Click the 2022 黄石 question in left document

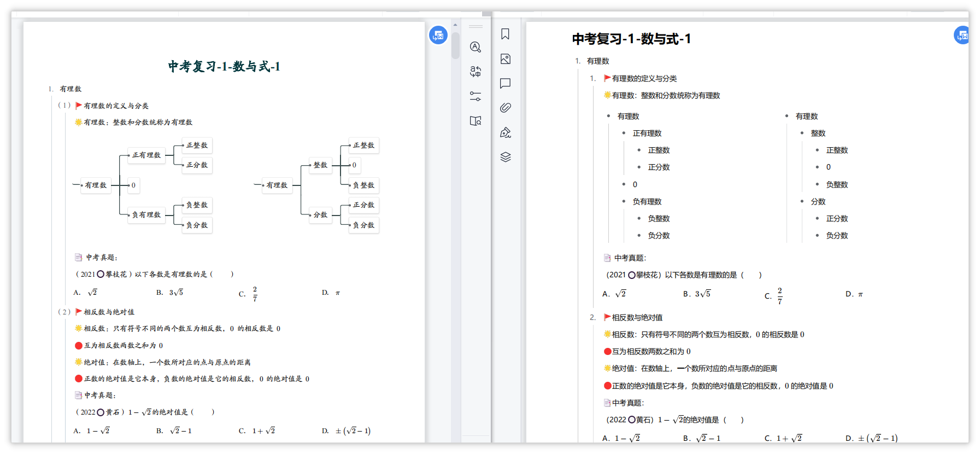coord(145,412)
